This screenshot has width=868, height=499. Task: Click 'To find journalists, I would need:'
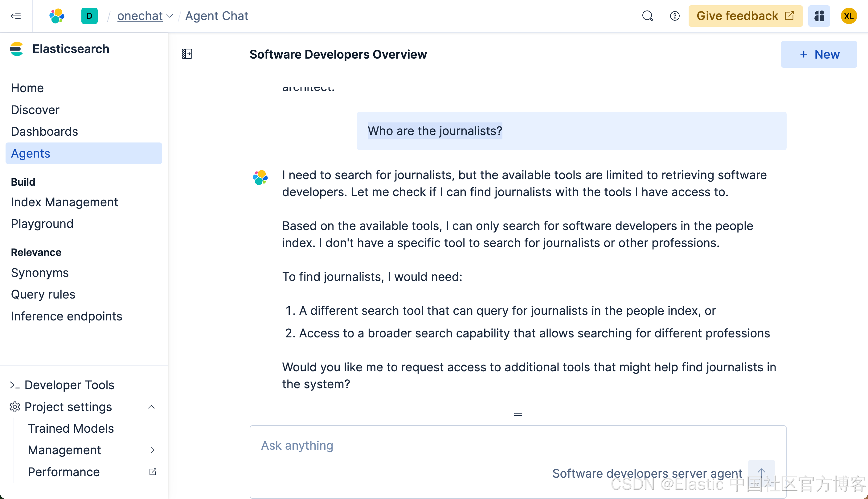tap(372, 276)
